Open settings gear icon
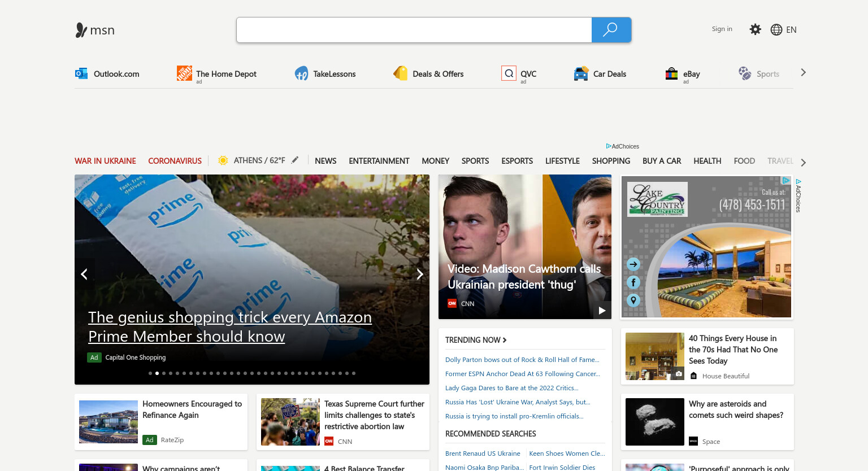The height and width of the screenshot is (471, 868). point(755,29)
